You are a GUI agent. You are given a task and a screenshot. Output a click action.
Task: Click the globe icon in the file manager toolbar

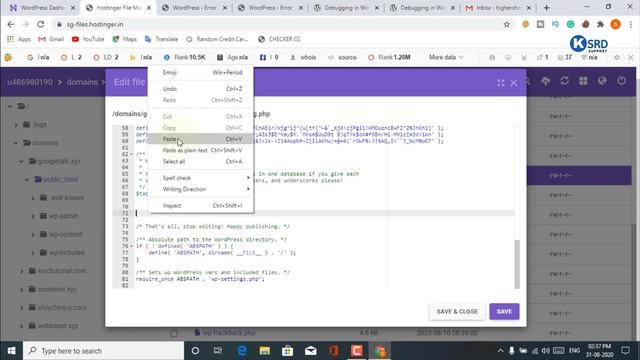(602, 81)
